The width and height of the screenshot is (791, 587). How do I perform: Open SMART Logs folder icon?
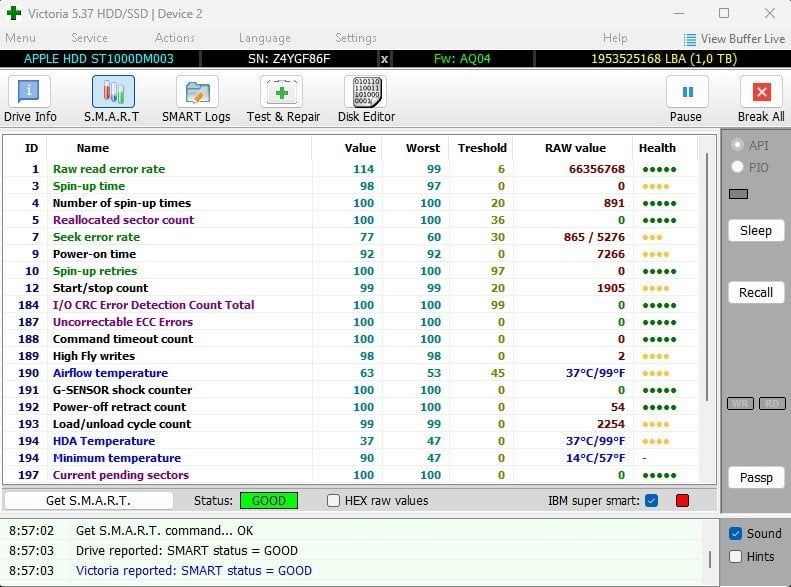coord(197,92)
